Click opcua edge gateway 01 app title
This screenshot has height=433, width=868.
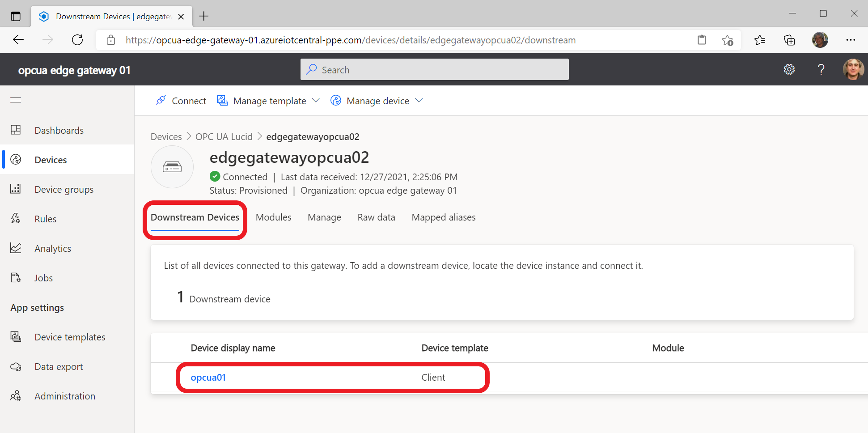74,70
